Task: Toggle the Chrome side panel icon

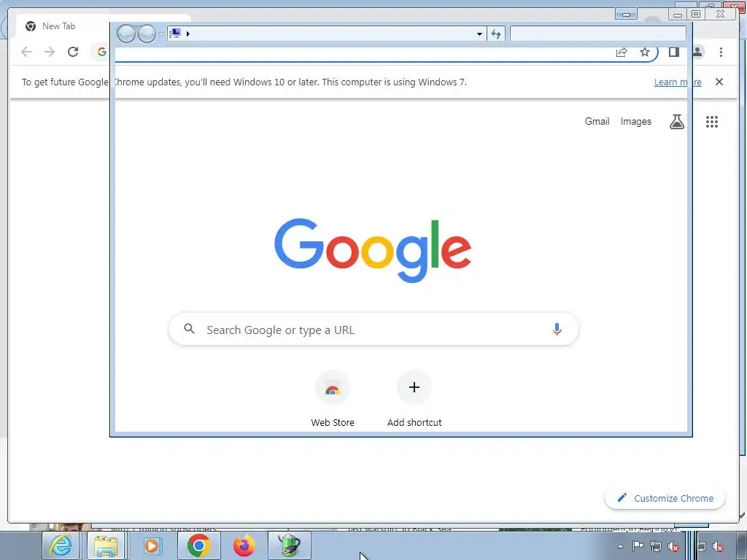Action: 673,52
